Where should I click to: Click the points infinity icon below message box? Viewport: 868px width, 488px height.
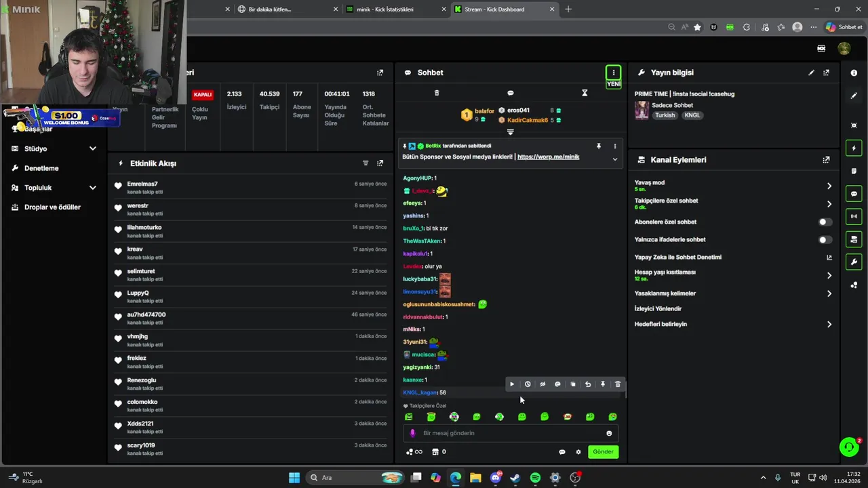(x=414, y=452)
